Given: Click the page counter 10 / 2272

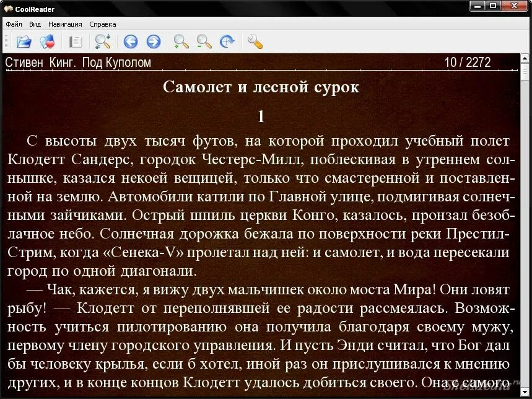Looking at the screenshot, I should [468, 63].
